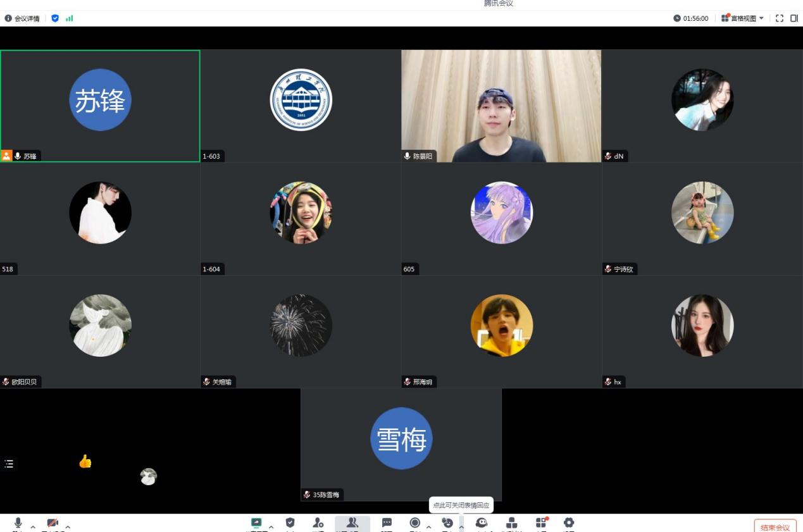The width and height of the screenshot is (803, 532).
Task: Expand the microphone options arrow
Action: tap(33, 526)
